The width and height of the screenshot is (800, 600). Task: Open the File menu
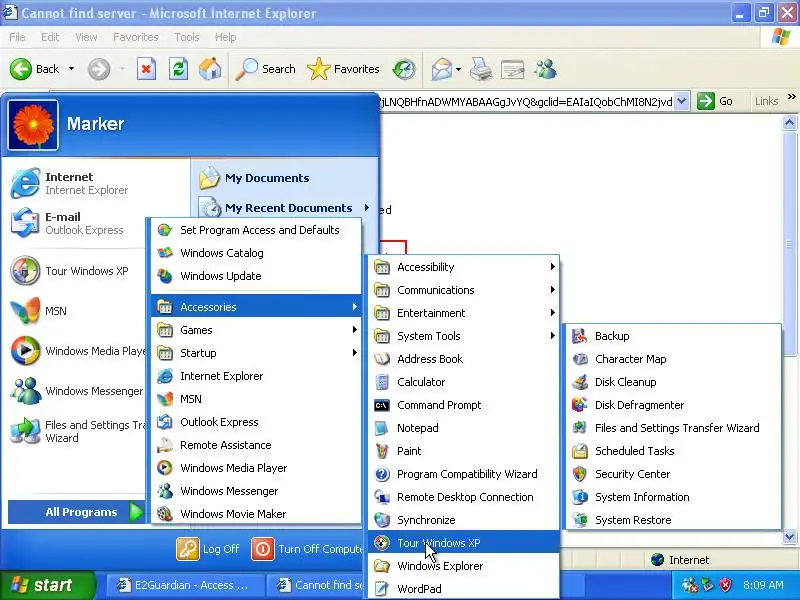pos(17,37)
